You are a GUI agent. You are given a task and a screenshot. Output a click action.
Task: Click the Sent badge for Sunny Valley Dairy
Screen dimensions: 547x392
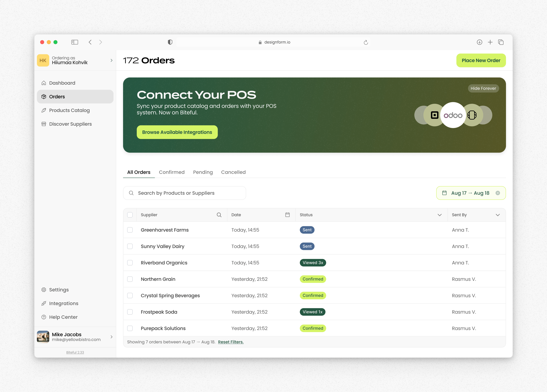point(307,246)
